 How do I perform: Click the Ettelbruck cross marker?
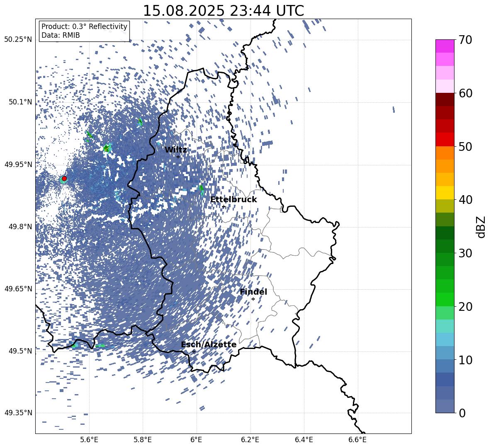[224, 207]
